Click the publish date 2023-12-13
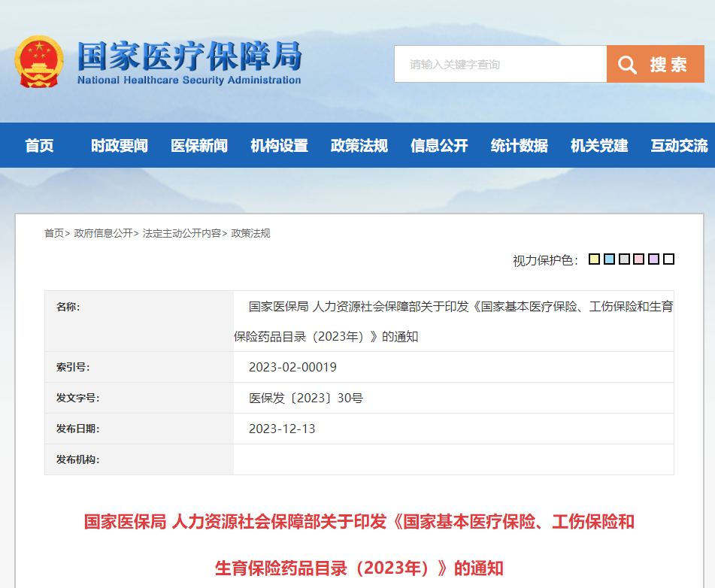Screen dimensions: 715x588 (x=282, y=429)
